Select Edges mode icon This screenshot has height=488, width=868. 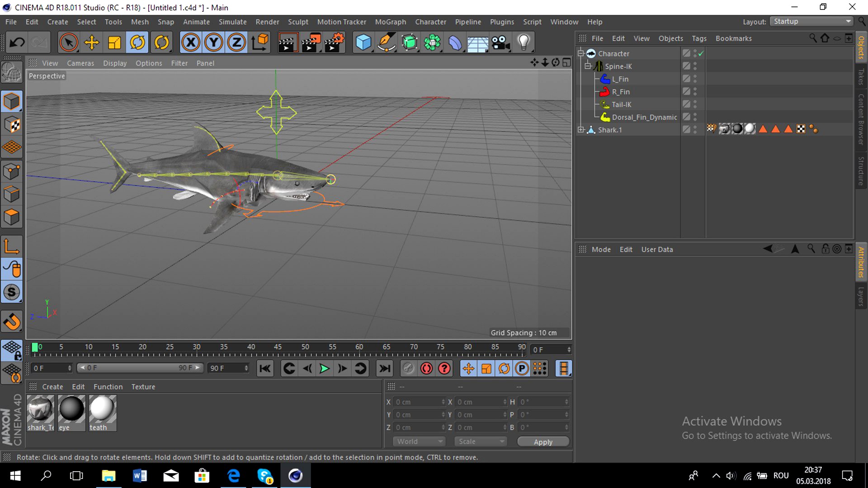12,194
